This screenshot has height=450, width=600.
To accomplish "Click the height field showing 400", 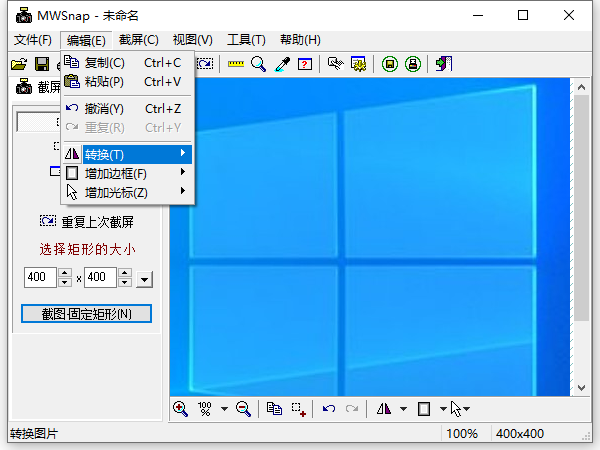I will click(100, 277).
